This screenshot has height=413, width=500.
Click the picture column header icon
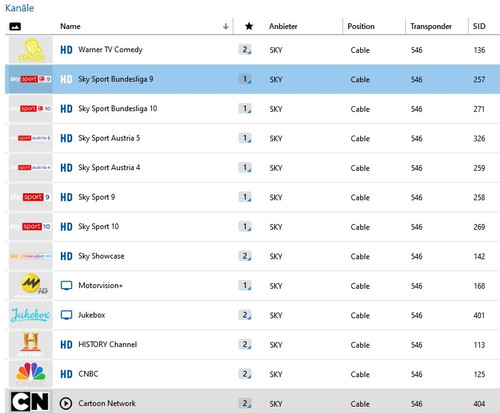click(15, 26)
